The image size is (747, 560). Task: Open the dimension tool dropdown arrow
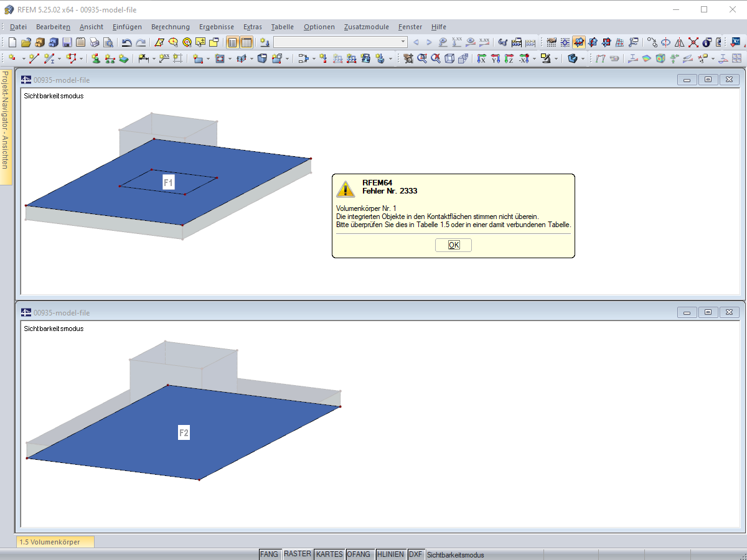coord(154,58)
